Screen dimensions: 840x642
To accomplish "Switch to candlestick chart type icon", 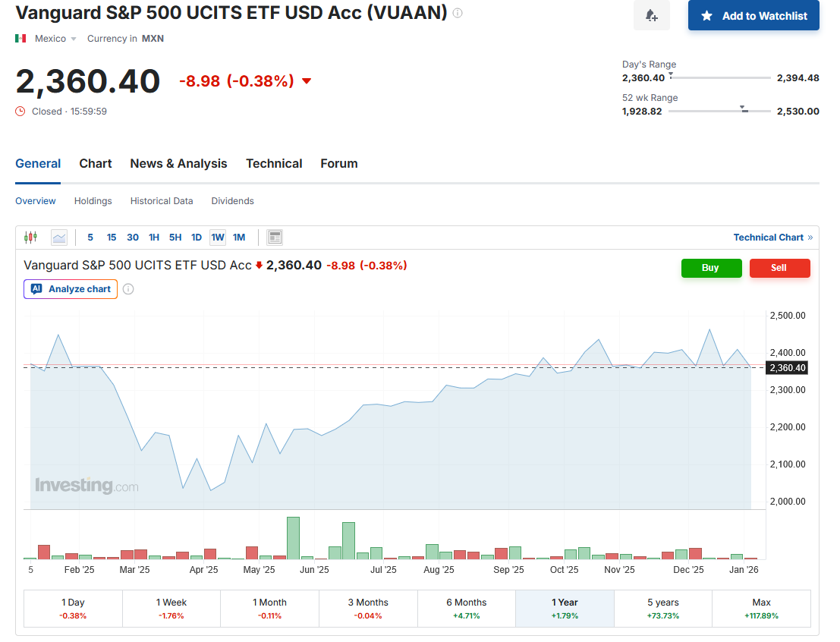I will click(30, 237).
